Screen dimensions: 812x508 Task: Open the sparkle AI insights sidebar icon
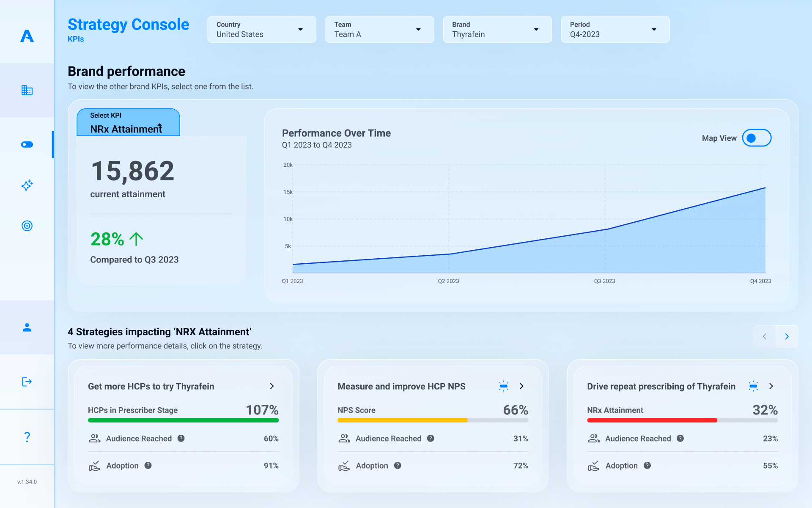pos(27,185)
